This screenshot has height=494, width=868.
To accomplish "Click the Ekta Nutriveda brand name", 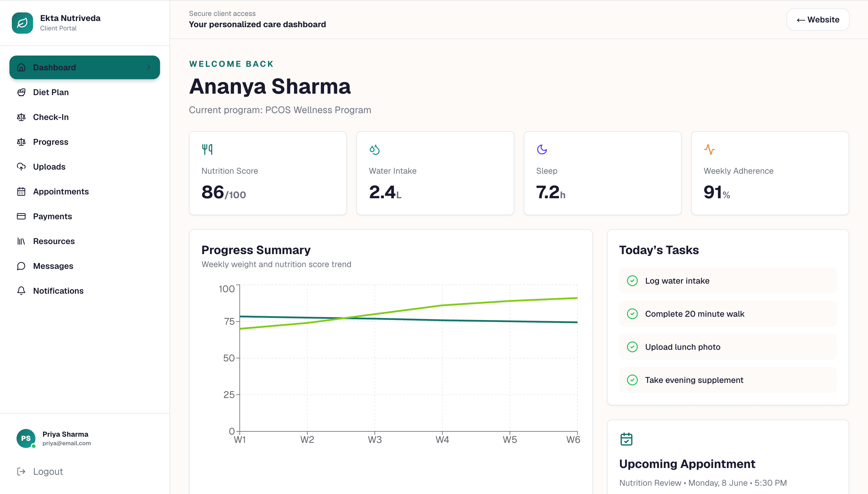I will 70,18.
